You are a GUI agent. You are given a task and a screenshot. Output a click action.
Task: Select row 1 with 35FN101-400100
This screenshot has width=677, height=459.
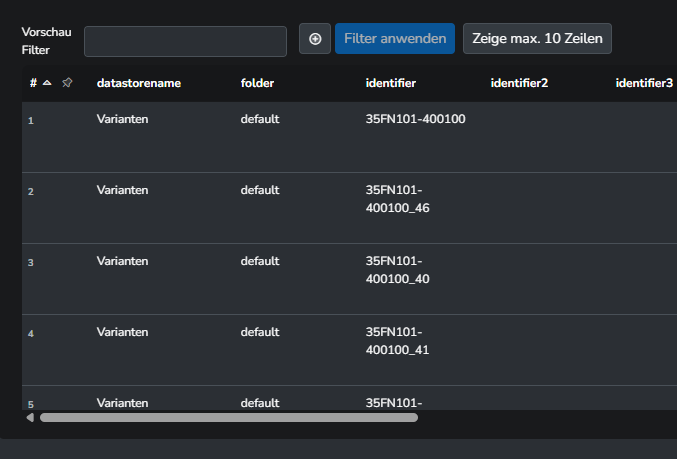pyautogui.click(x=416, y=119)
